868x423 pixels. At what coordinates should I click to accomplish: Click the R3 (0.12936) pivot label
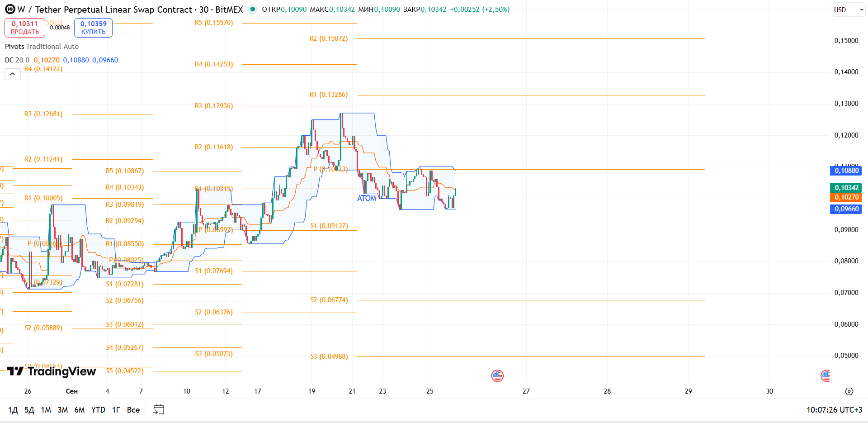point(214,106)
